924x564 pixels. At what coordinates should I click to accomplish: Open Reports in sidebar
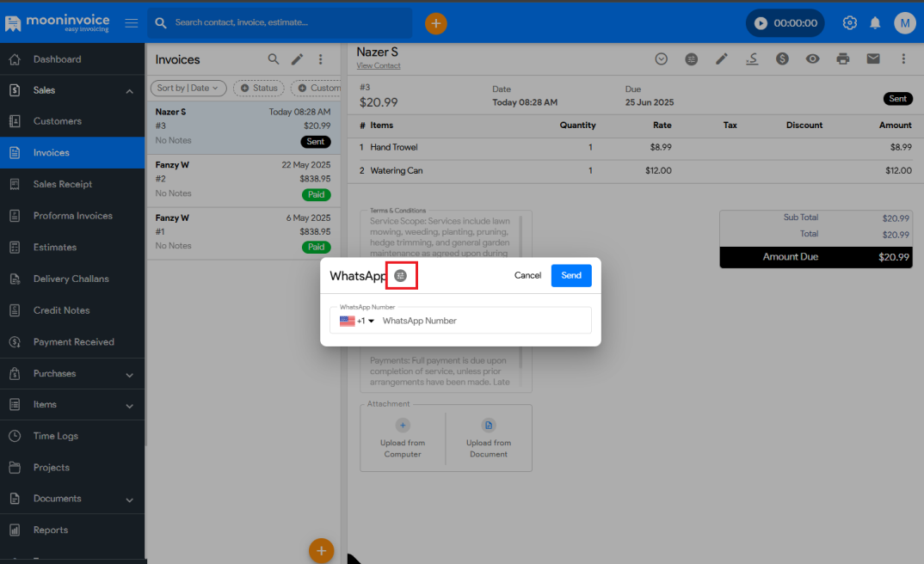(72, 530)
